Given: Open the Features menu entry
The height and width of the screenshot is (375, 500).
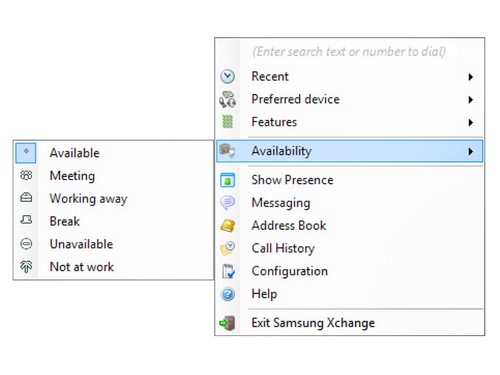Looking at the screenshot, I should pos(349,122).
